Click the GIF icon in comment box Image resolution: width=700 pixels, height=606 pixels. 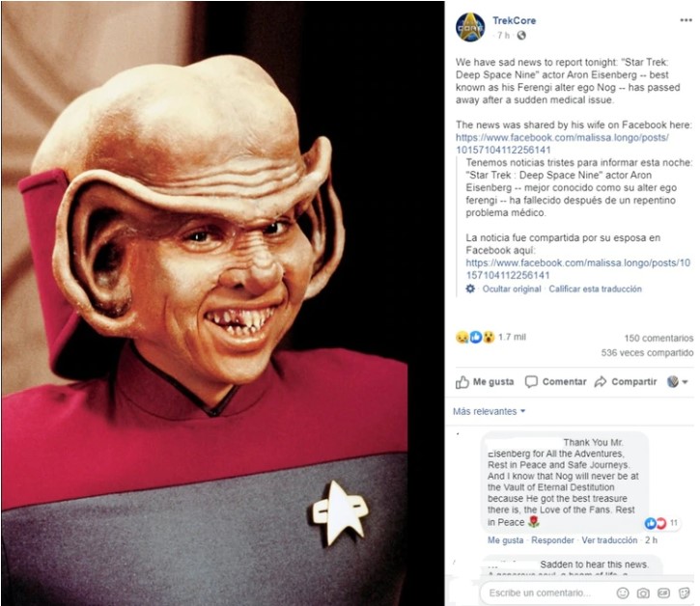(663, 592)
